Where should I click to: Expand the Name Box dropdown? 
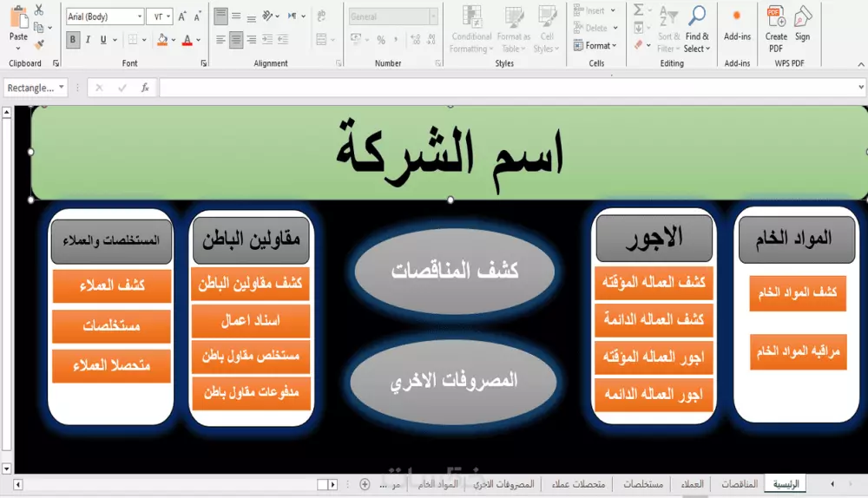click(x=62, y=88)
